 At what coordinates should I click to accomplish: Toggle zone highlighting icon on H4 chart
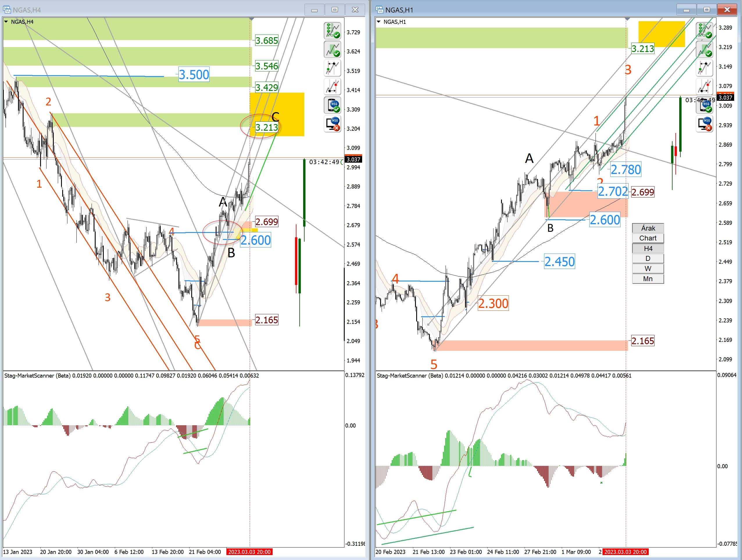coord(332,49)
